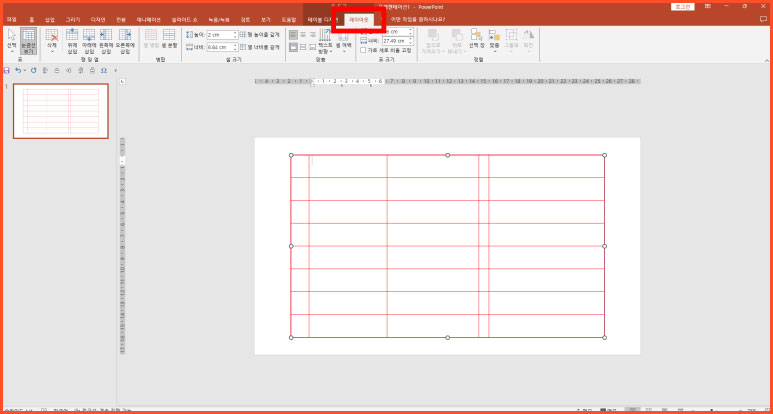Toggle 눈금선 보기 (View Gridlines)
The image size is (773, 414).
coord(29,41)
